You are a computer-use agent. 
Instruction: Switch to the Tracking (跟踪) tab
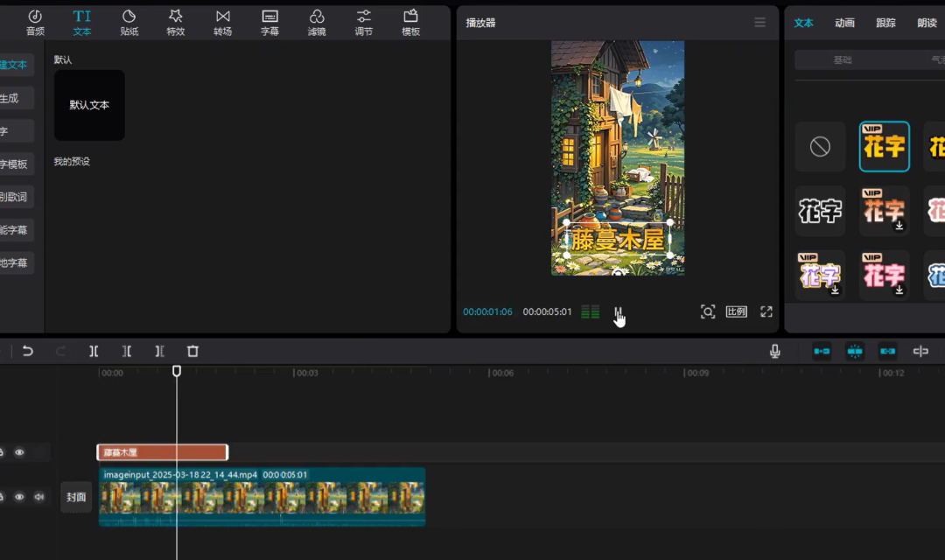[885, 23]
